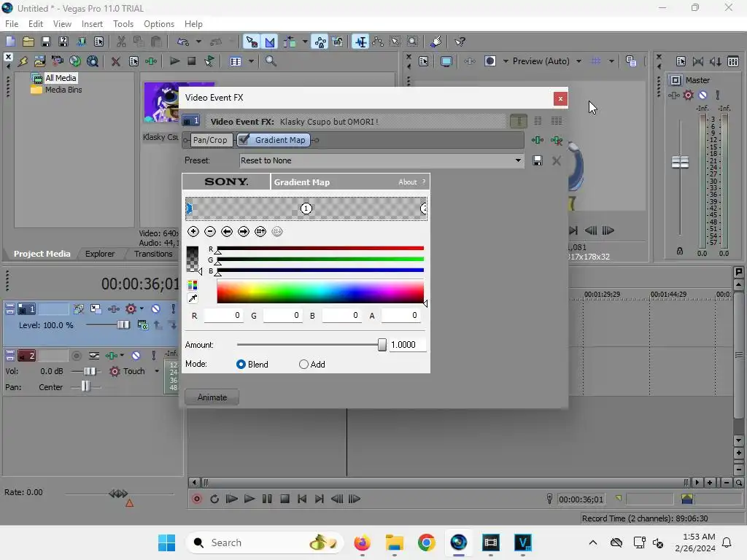Open the File menu
Image resolution: width=747 pixels, height=560 pixels.
pyautogui.click(x=12, y=24)
